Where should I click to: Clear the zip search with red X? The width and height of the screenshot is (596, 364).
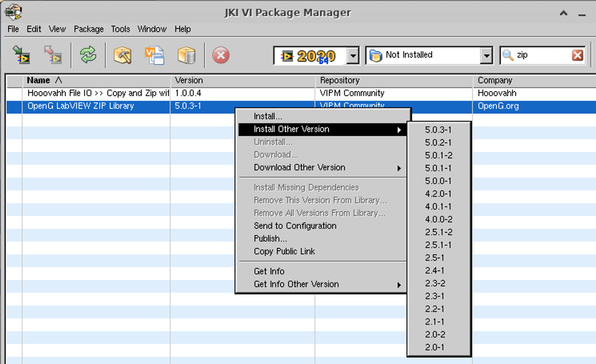(x=578, y=55)
